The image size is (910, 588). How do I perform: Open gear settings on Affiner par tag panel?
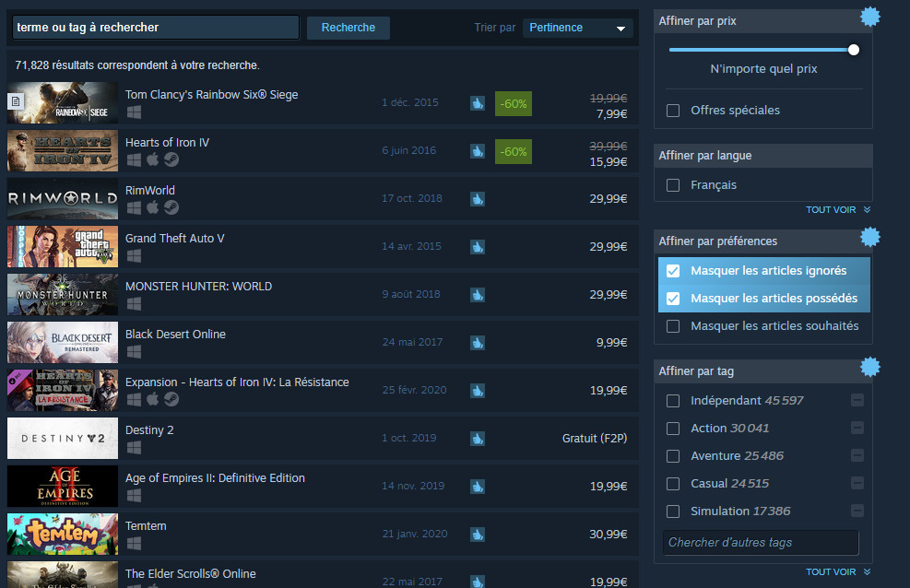pos(869,366)
